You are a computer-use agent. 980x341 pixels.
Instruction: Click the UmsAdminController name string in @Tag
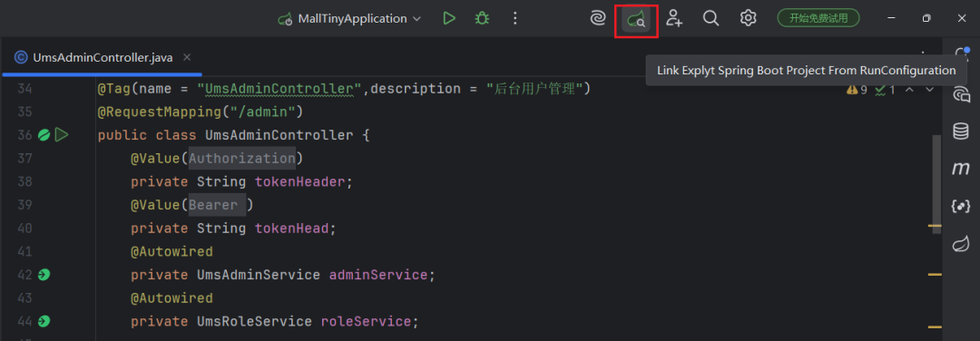(x=279, y=89)
